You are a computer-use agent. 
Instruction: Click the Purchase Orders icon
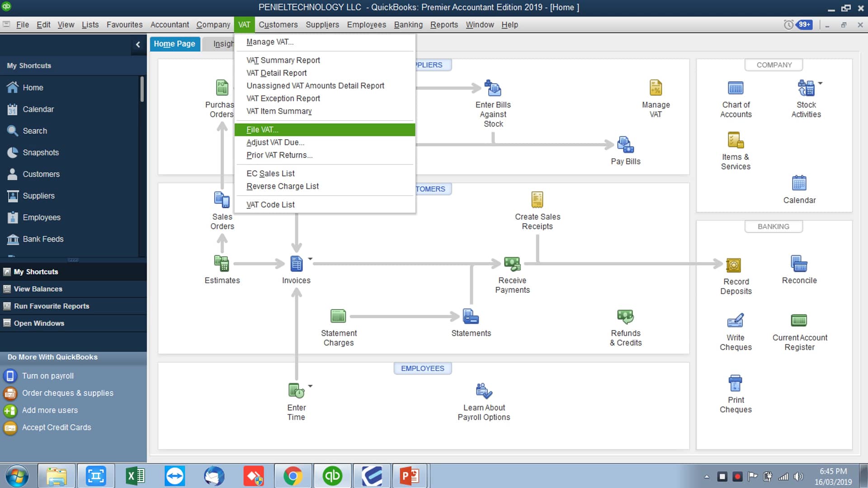pos(222,88)
